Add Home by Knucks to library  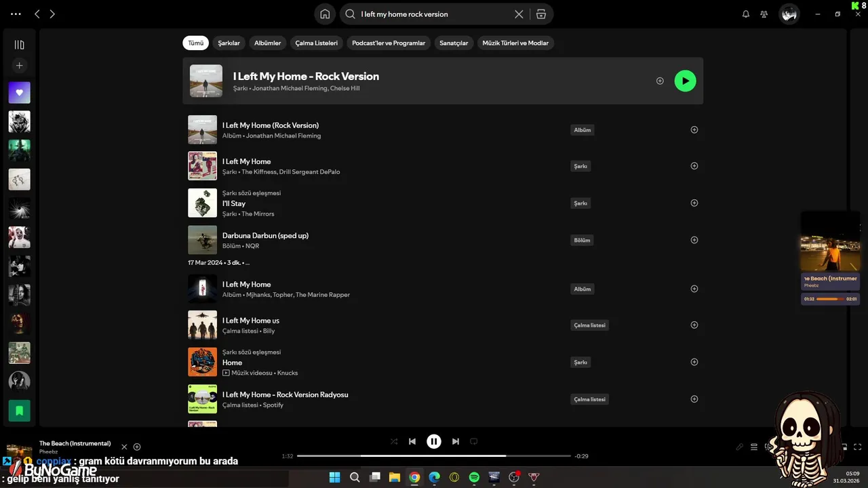tap(694, 362)
